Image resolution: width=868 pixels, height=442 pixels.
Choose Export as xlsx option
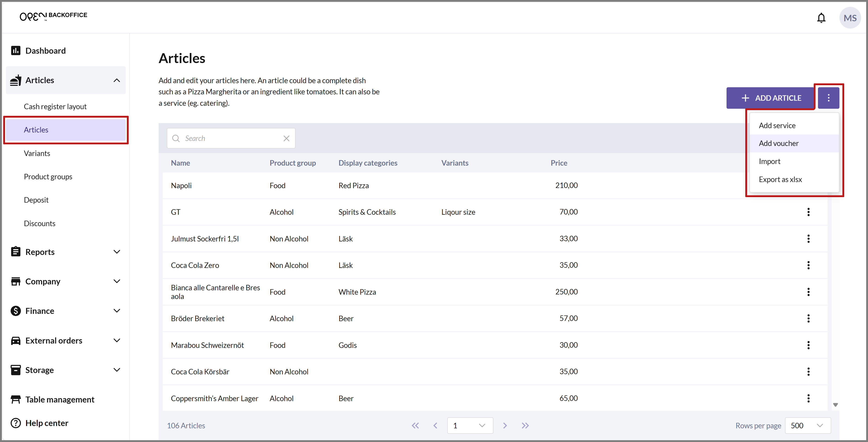tap(780, 180)
